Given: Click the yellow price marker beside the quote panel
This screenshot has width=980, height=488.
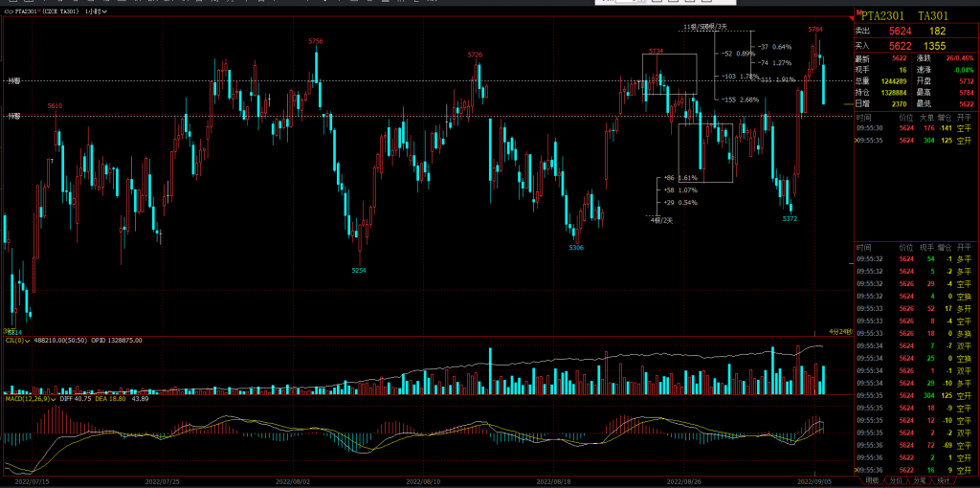Looking at the screenshot, I should click(x=846, y=103).
